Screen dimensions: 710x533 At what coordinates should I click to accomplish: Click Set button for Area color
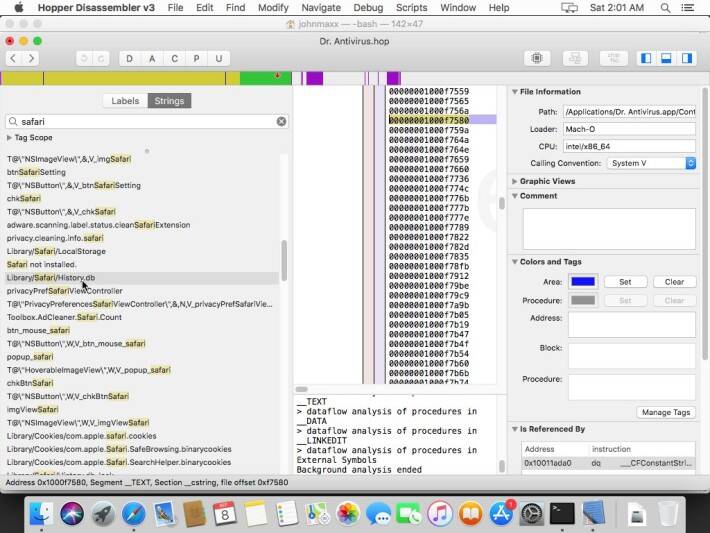pyautogui.click(x=625, y=282)
